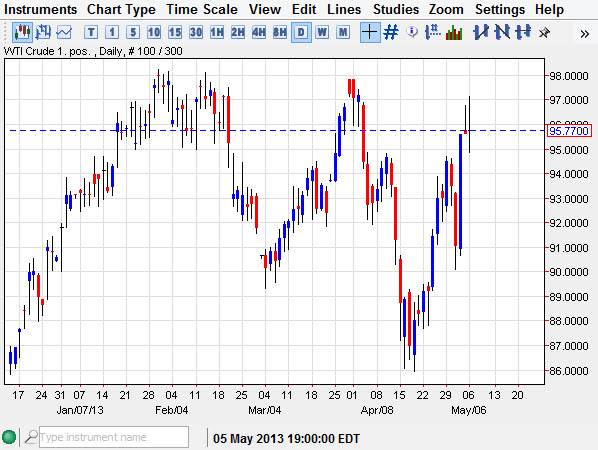The width and height of the screenshot is (598, 450).
Task: Click the 98.0000 price axis label
Action: (x=568, y=76)
